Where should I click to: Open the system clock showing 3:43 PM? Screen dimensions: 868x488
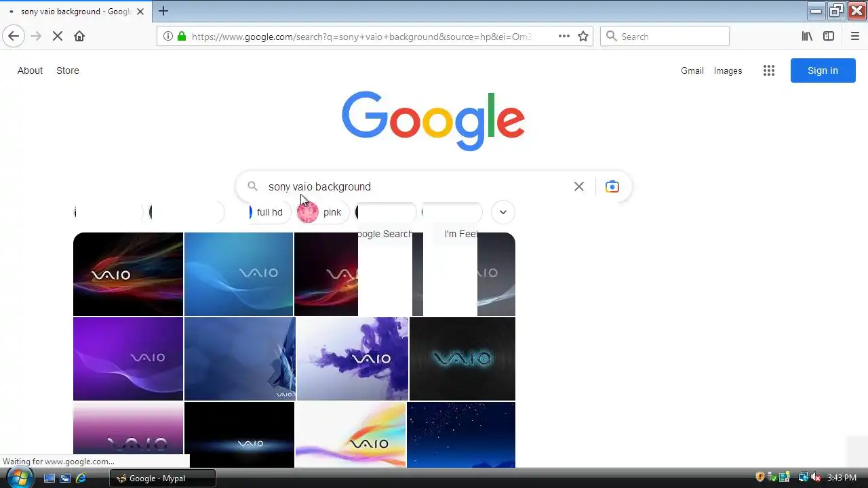(842, 478)
